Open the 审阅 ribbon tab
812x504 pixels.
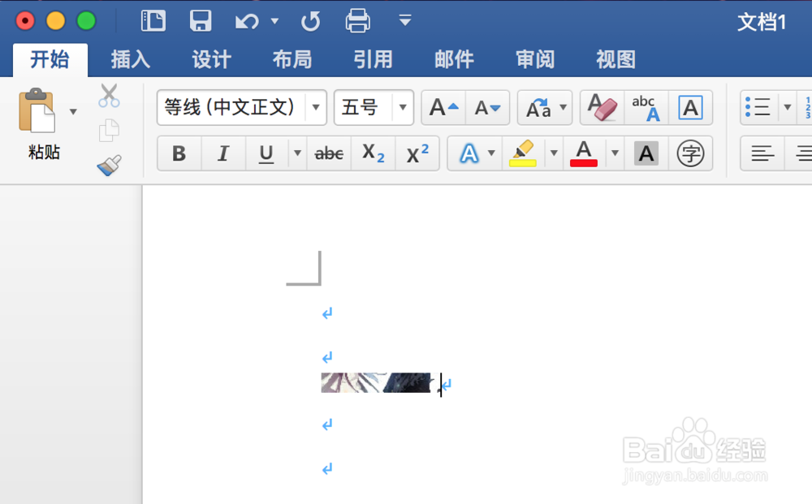534,59
